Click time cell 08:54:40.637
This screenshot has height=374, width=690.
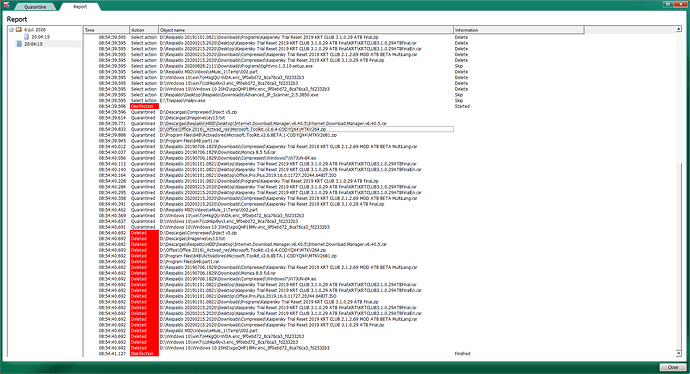(112, 221)
